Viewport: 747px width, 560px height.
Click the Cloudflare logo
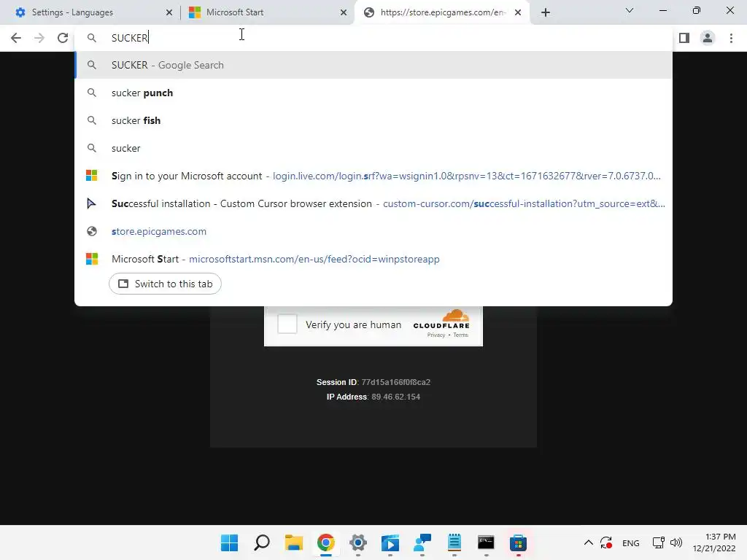coord(441,319)
